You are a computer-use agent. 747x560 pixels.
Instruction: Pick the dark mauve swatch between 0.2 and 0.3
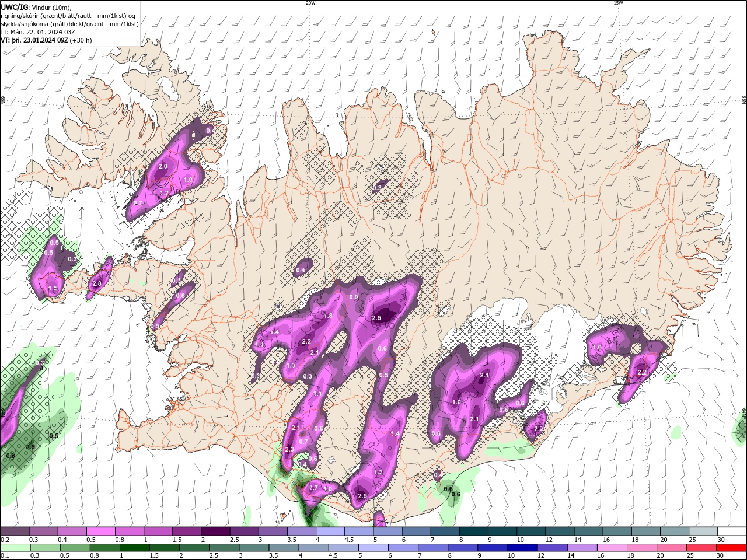pyautogui.click(x=15, y=531)
